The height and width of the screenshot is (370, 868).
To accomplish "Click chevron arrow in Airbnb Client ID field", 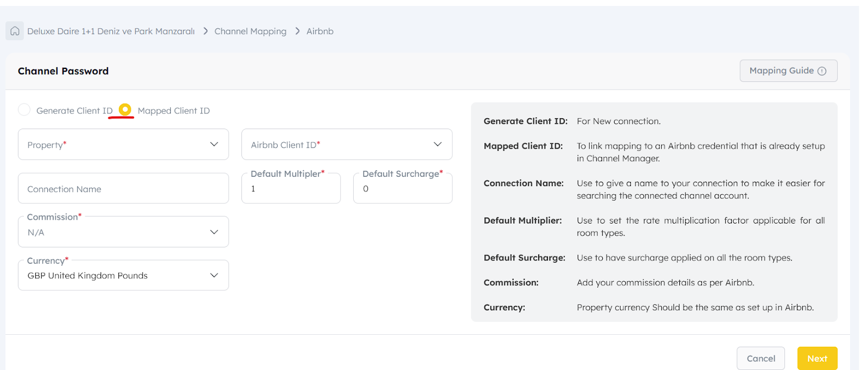I will pos(438,144).
